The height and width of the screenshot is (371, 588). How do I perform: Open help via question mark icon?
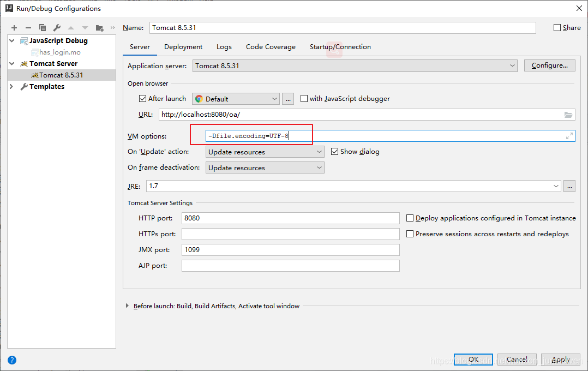click(12, 360)
